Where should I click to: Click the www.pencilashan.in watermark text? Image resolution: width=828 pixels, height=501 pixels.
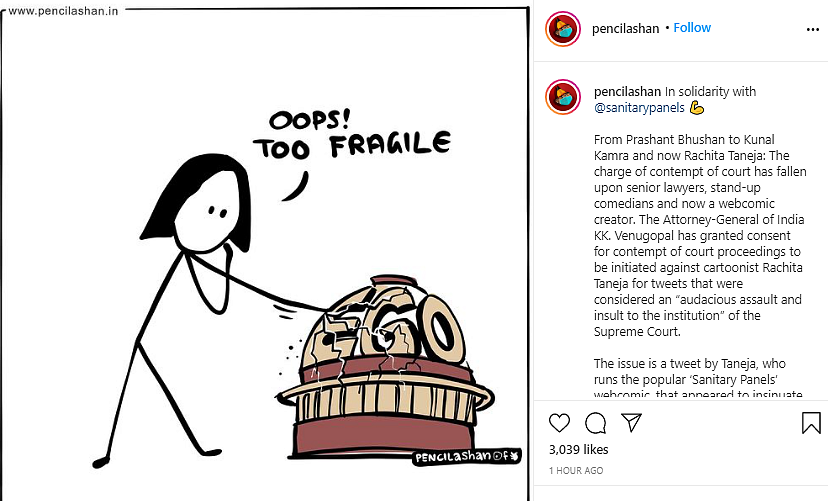63,11
